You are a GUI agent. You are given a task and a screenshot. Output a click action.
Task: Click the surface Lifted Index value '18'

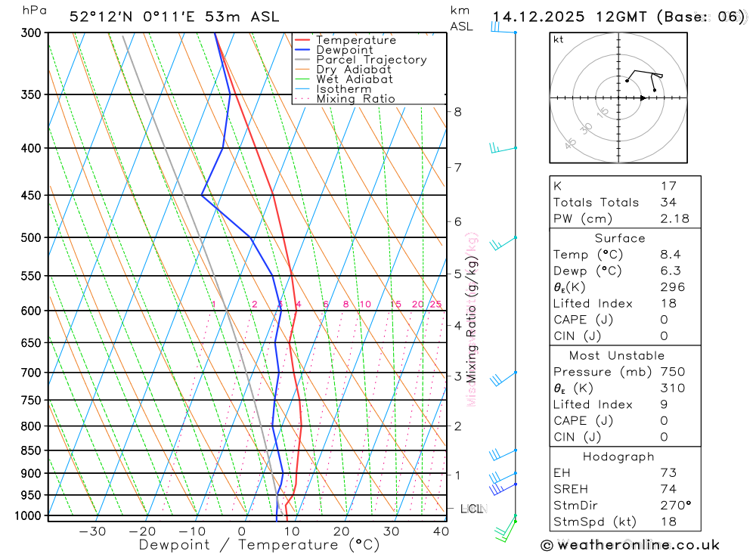pyautogui.click(x=669, y=304)
